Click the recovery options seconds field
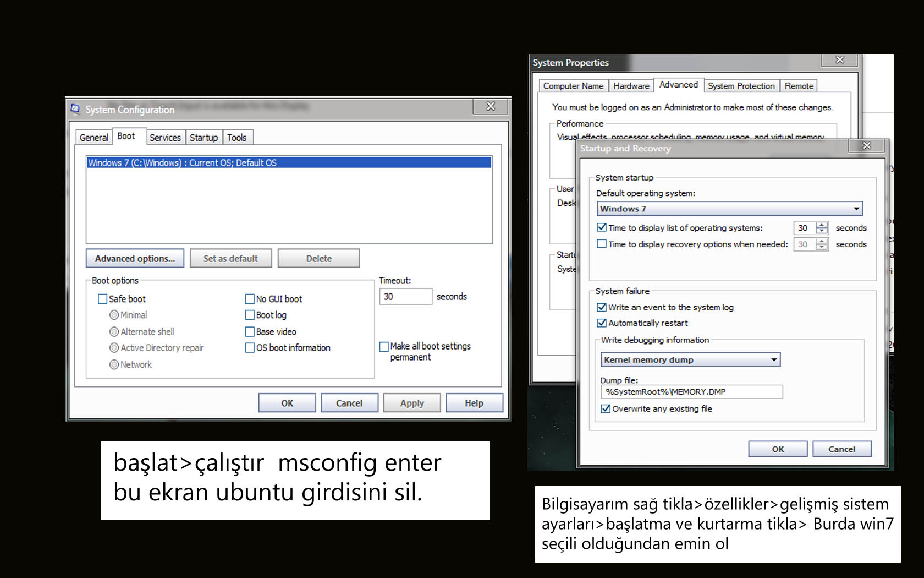The width and height of the screenshot is (924, 578). tap(805, 244)
